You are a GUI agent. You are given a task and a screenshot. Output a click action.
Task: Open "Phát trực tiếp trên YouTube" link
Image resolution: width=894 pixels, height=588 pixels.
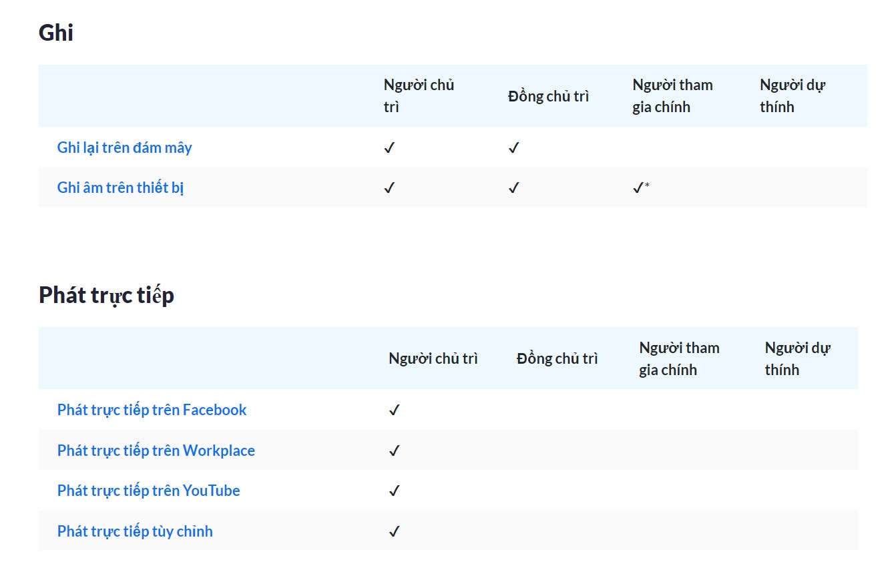[x=148, y=491]
